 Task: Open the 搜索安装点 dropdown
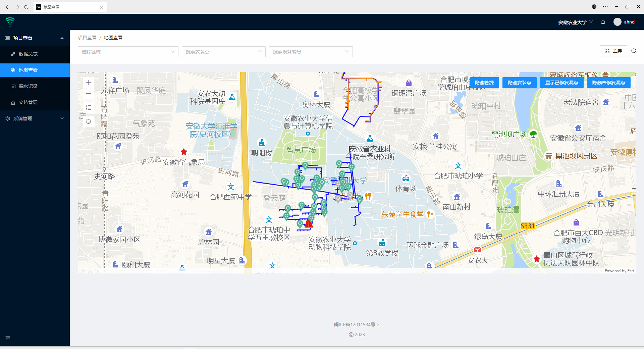point(223,52)
